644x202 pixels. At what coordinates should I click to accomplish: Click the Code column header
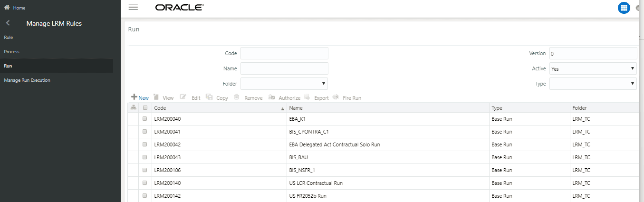(219, 108)
